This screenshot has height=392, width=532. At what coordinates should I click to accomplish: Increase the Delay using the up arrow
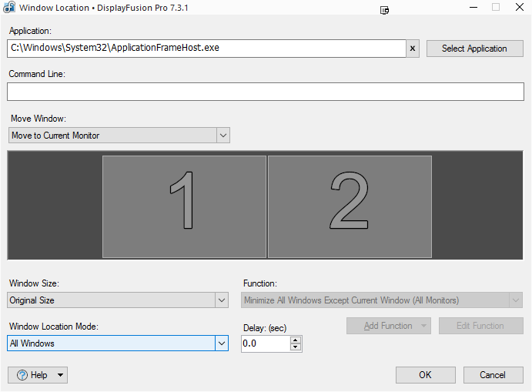pos(296,340)
